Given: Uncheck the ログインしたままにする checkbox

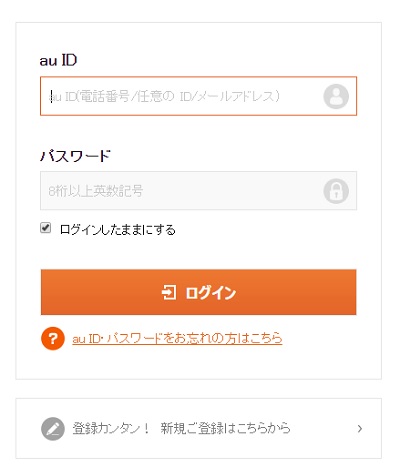Looking at the screenshot, I should point(46,228).
